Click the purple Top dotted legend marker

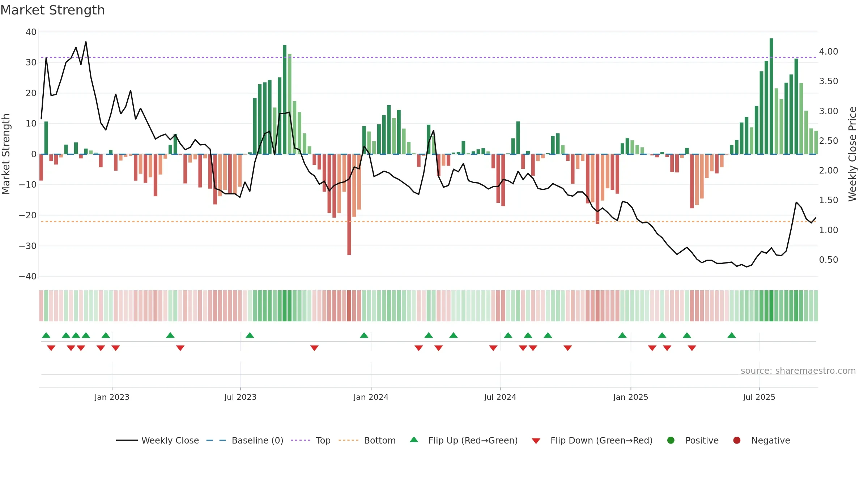[300, 440]
